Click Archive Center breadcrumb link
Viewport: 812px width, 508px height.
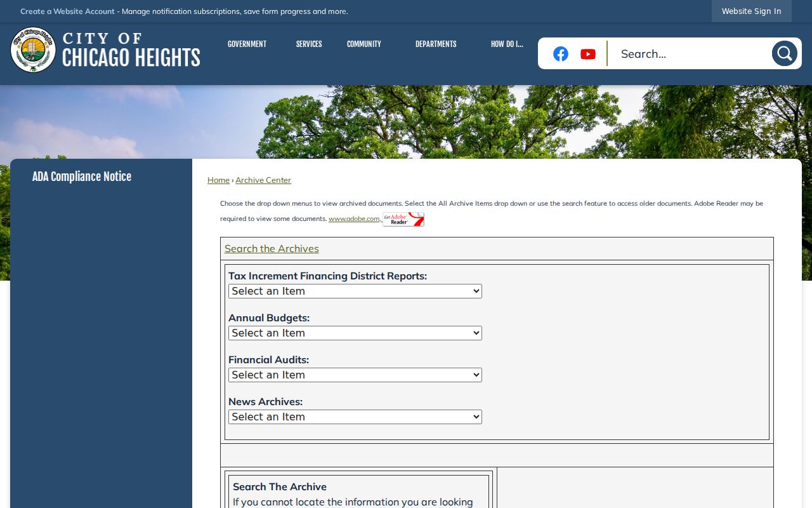(x=263, y=180)
